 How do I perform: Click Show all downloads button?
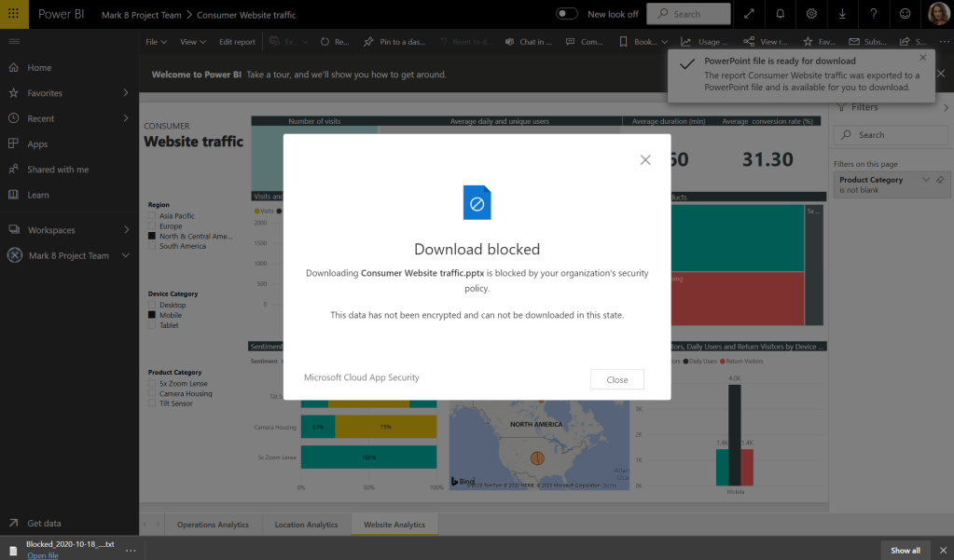click(905, 550)
